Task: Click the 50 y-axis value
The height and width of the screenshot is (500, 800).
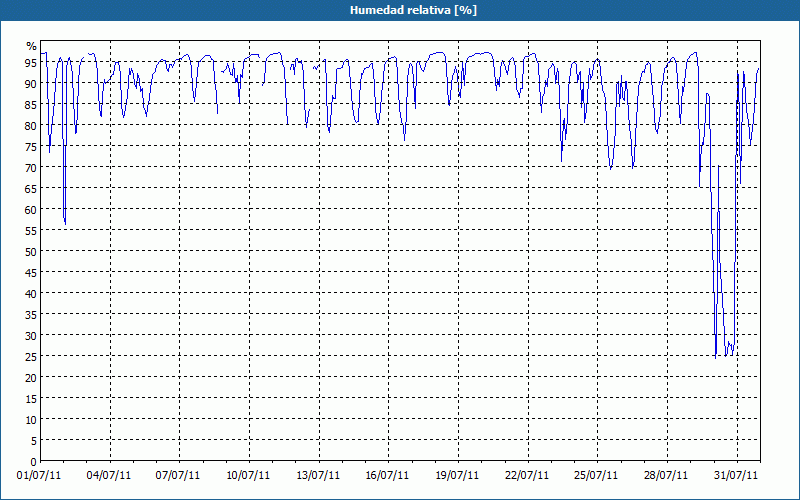Action: [x=31, y=252]
